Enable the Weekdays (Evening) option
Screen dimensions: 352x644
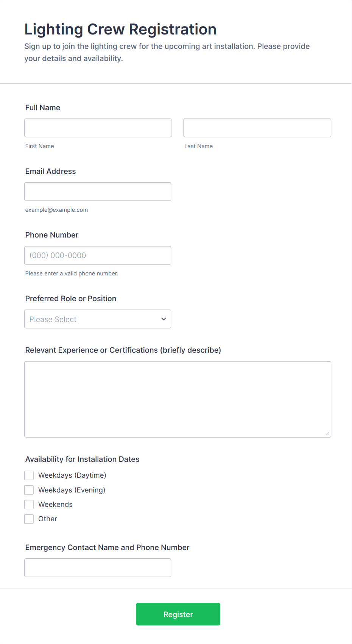pos(29,490)
